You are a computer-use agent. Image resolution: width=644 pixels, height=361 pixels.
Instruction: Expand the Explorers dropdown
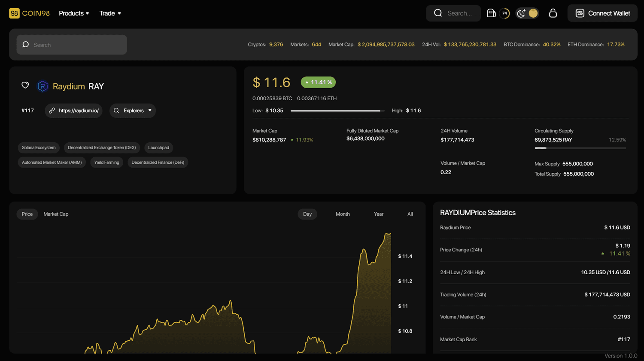point(133,110)
